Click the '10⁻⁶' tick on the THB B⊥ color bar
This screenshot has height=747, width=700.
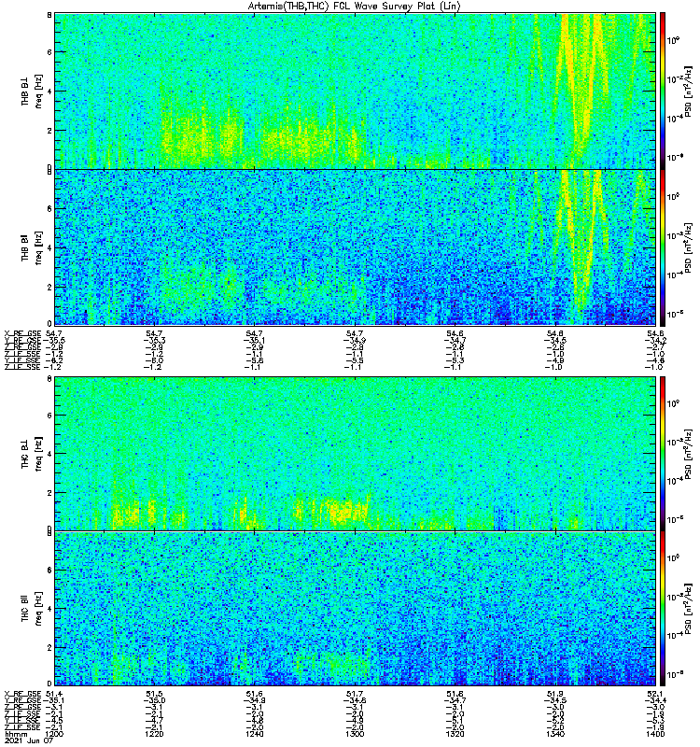[x=673, y=157]
